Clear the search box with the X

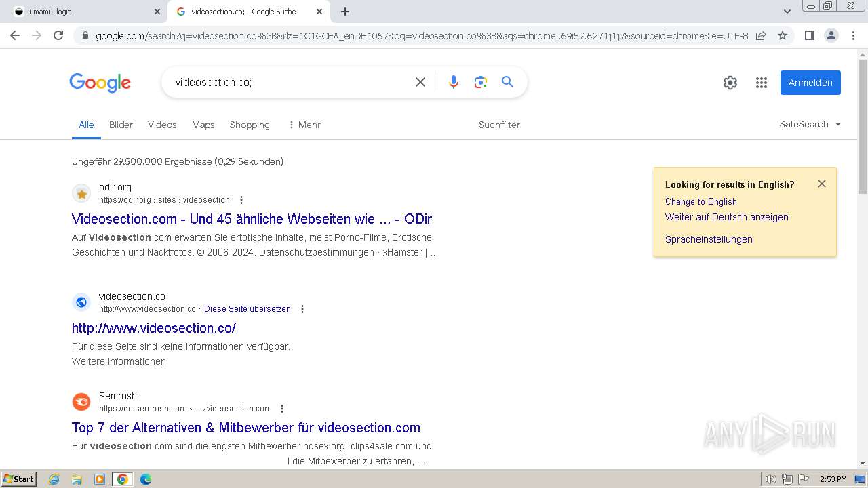(x=420, y=82)
